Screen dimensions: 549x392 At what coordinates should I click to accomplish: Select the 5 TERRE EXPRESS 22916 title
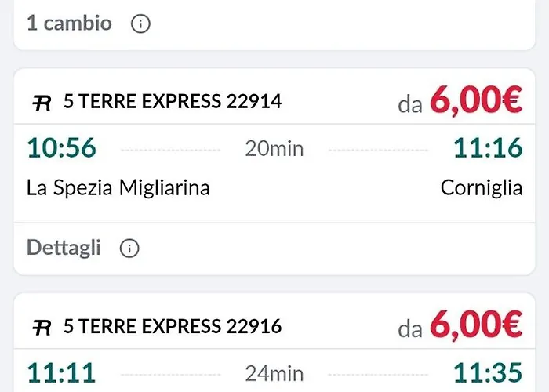pos(173,326)
